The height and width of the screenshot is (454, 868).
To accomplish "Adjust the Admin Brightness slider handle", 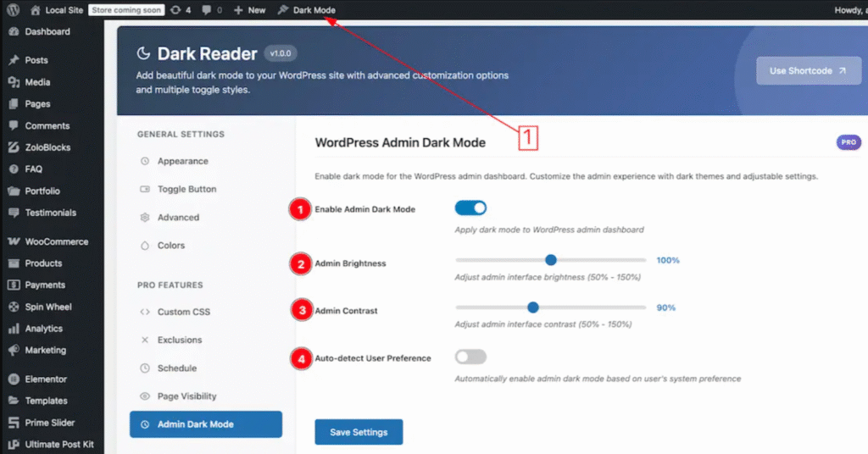I will pyautogui.click(x=550, y=260).
